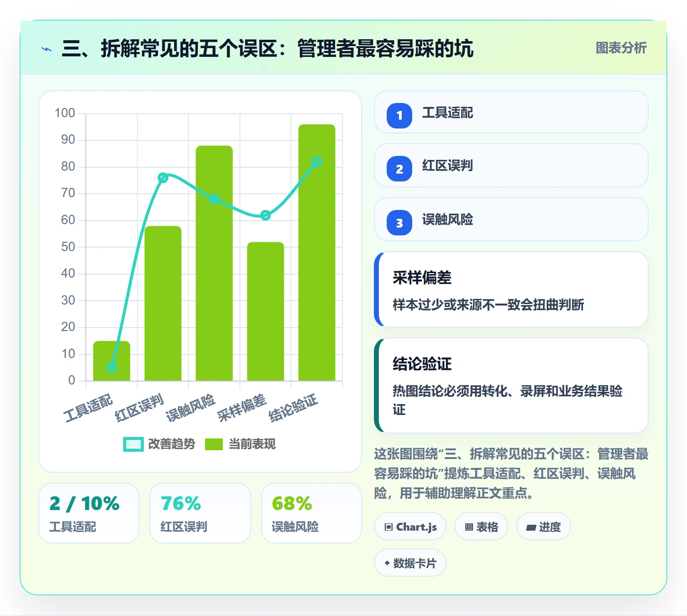The height and width of the screenshot is (616, 687).
Task: Click the 红区误判 bar in the chart
Action: pyautogui.click(x=163, y=303)
